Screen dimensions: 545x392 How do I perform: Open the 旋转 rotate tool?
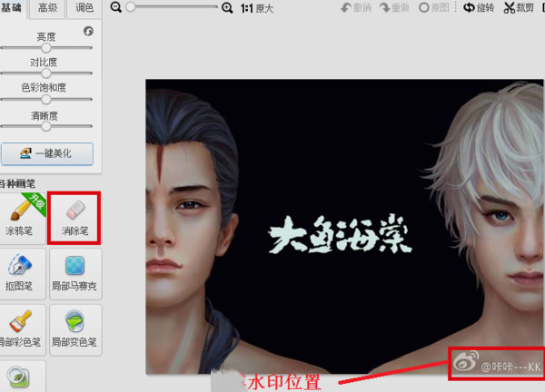[479, 7]
